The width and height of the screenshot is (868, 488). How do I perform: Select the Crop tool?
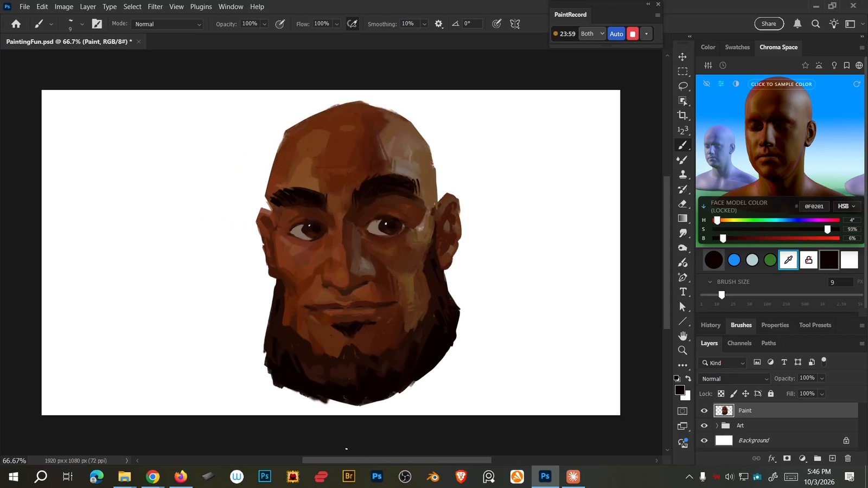point(682,115)
